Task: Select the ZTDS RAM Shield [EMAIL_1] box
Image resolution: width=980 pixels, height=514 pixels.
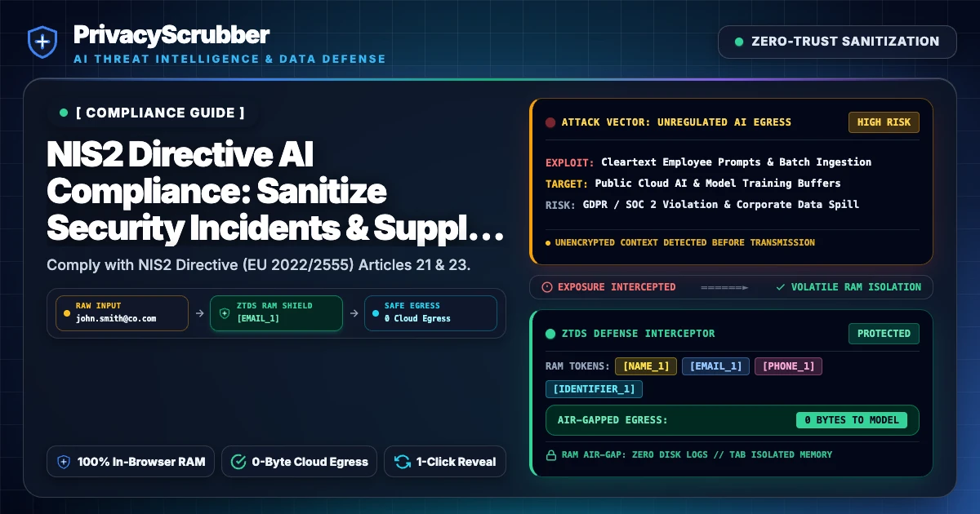Action: tap(276, 312)
